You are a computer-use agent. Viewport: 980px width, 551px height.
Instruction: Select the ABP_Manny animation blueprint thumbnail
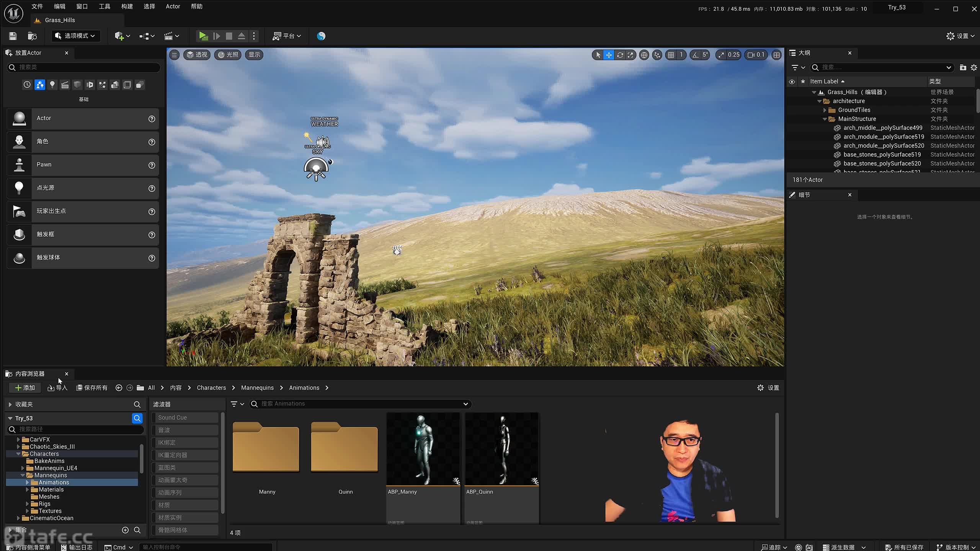click(x=423, y=448)
